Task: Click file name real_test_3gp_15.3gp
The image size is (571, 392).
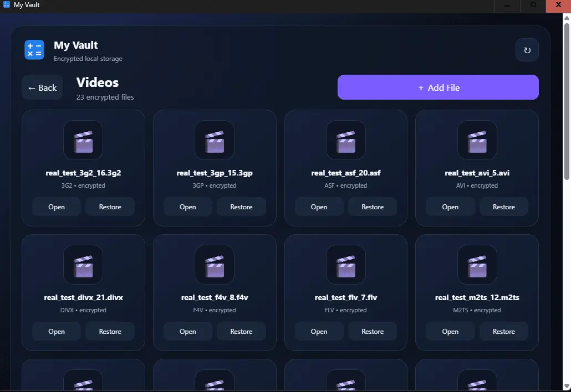Action: 215,173
